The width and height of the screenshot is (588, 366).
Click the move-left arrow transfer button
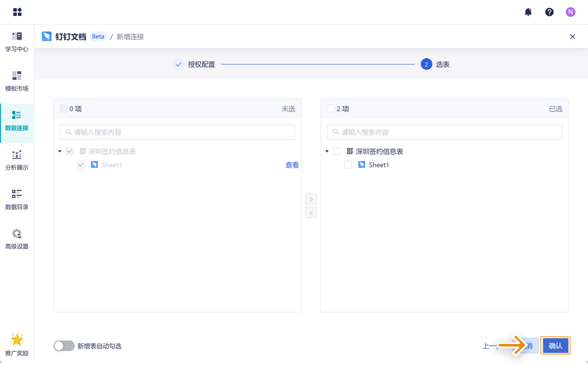311,212
